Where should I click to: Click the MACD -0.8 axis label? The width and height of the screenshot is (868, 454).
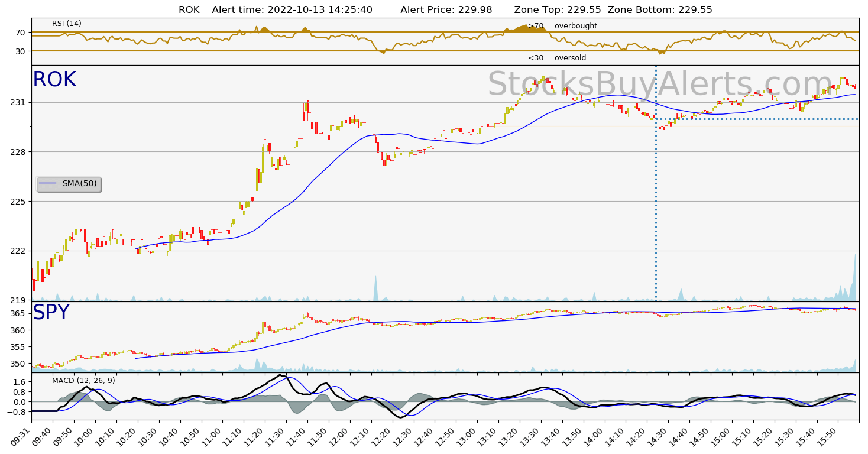point(16,412)
